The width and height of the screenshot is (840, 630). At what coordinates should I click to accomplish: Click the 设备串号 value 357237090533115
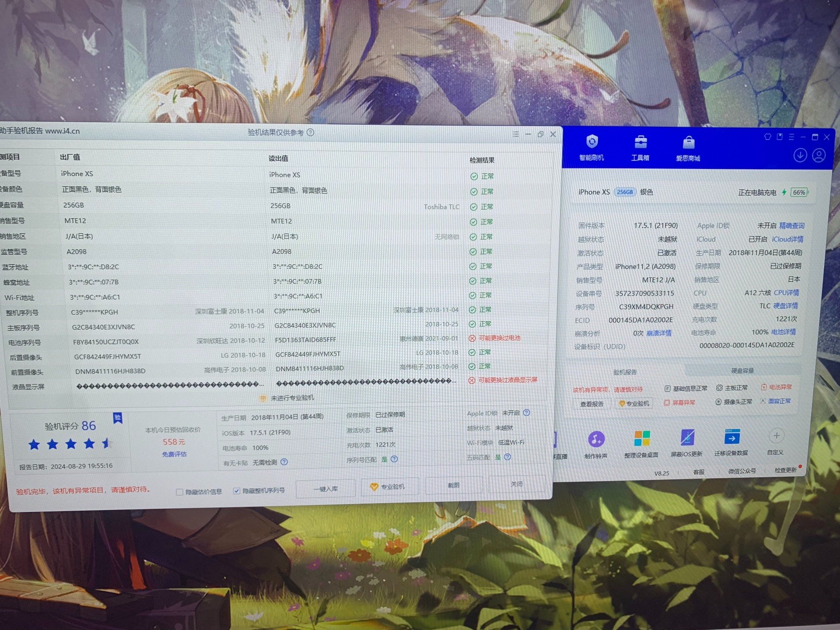(644, 294)
